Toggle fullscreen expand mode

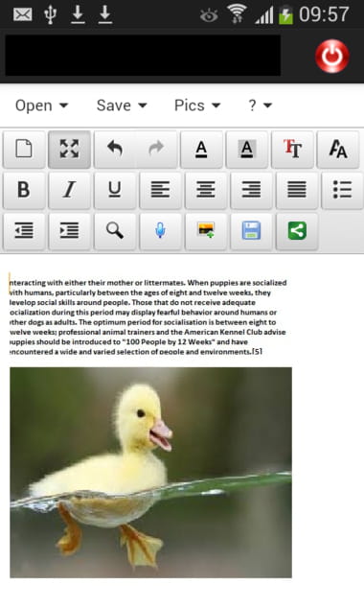pos(70,149)
